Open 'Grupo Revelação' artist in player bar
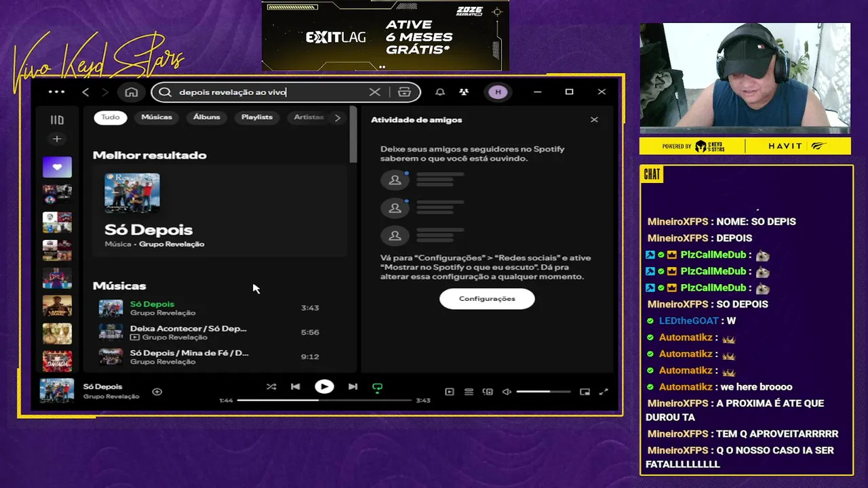The image size is (868, 488). pos(111,396)
